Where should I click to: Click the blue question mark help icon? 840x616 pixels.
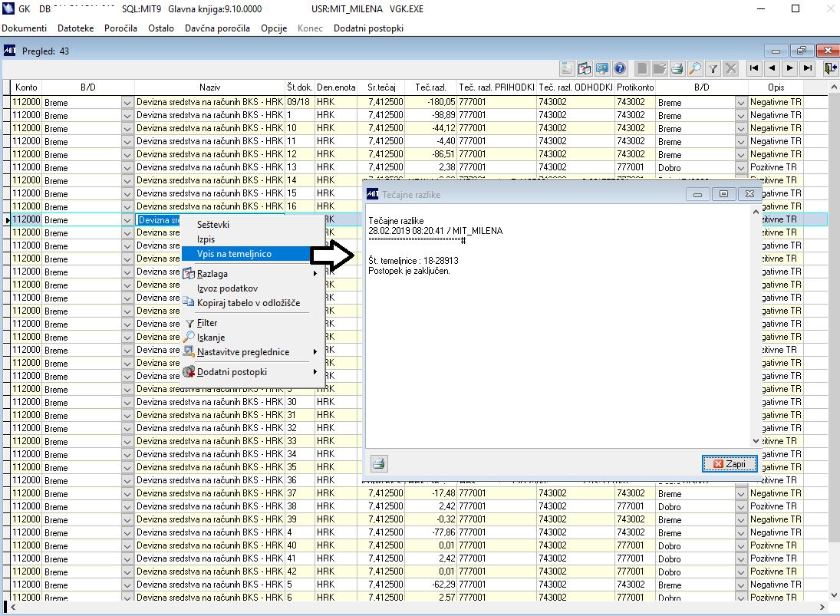(620, 69)
